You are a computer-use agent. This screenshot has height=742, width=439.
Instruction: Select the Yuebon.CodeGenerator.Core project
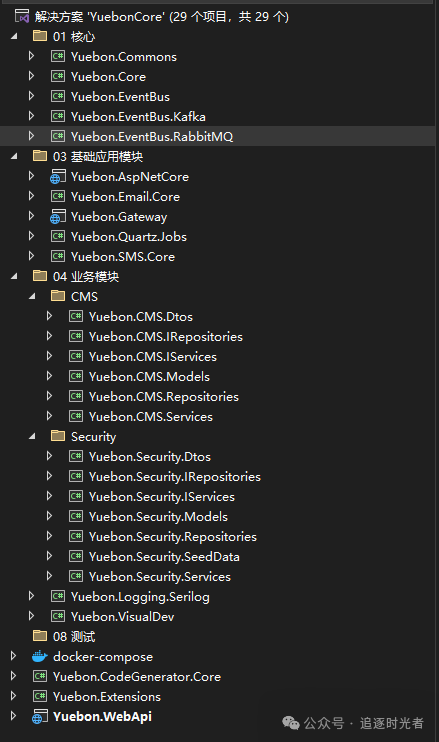click(137, 677)
